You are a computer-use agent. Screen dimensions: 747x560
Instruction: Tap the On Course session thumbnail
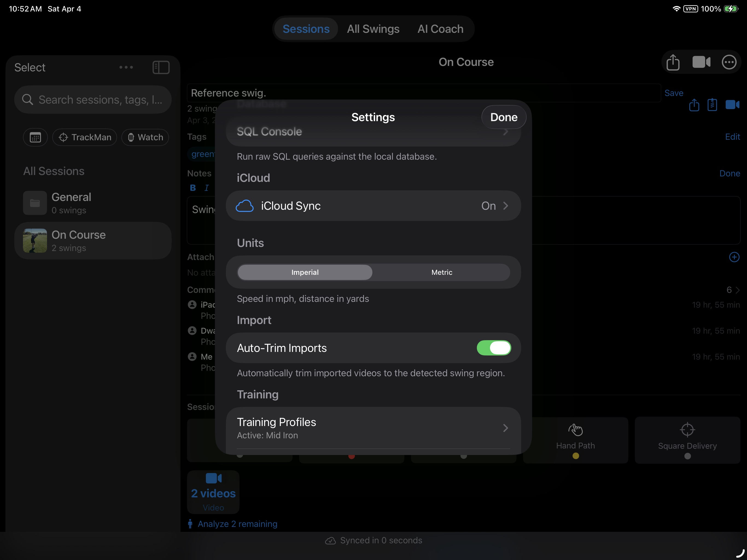(35, 240)
